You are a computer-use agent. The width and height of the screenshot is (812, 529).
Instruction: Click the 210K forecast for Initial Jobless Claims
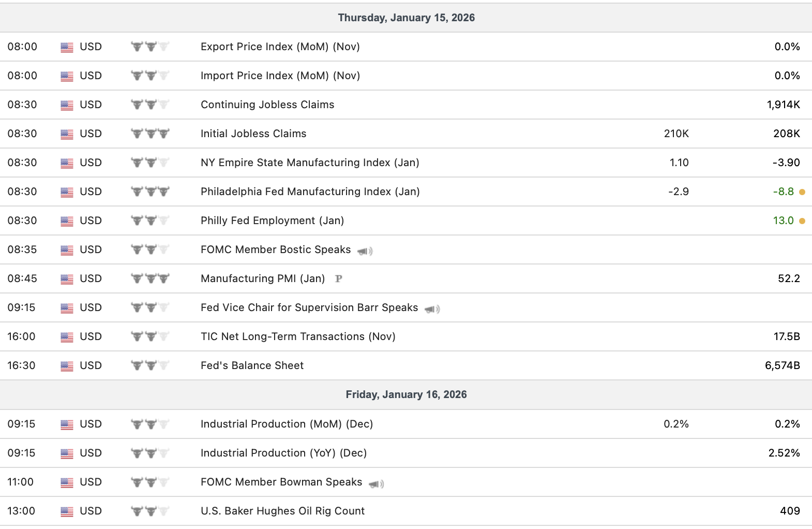click(x=676, y=134)
